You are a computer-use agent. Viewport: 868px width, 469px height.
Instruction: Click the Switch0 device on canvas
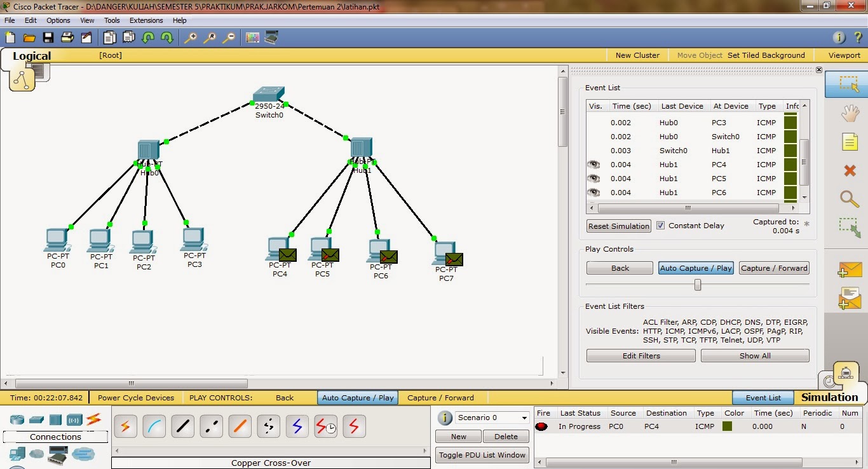pyautogui.click(x=269, y=95)
